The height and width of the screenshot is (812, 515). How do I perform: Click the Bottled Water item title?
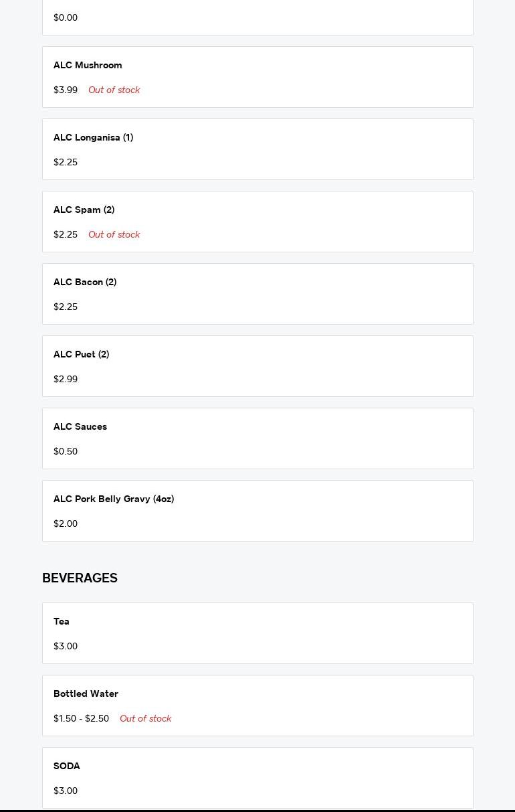coord(86,694)
